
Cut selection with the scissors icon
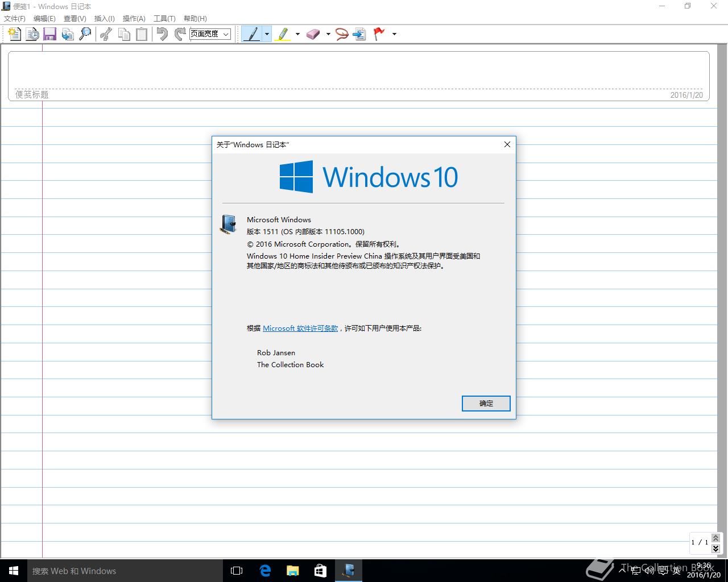point(106,34)
